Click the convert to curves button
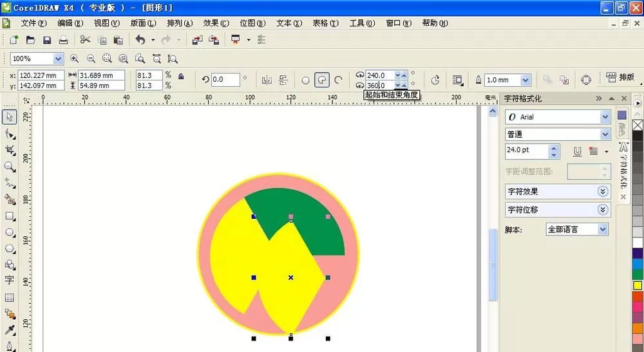This screenshot has height=352, width=644. [x=586, y=80]
